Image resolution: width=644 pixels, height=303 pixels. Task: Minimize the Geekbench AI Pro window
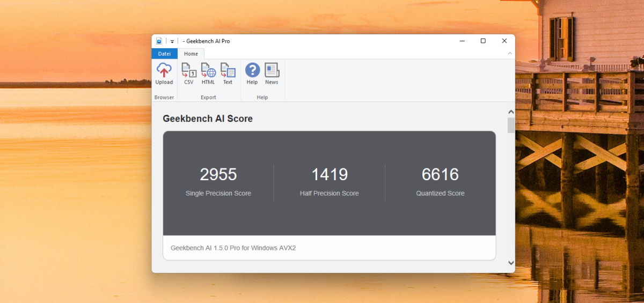click(x=462, y=41)
